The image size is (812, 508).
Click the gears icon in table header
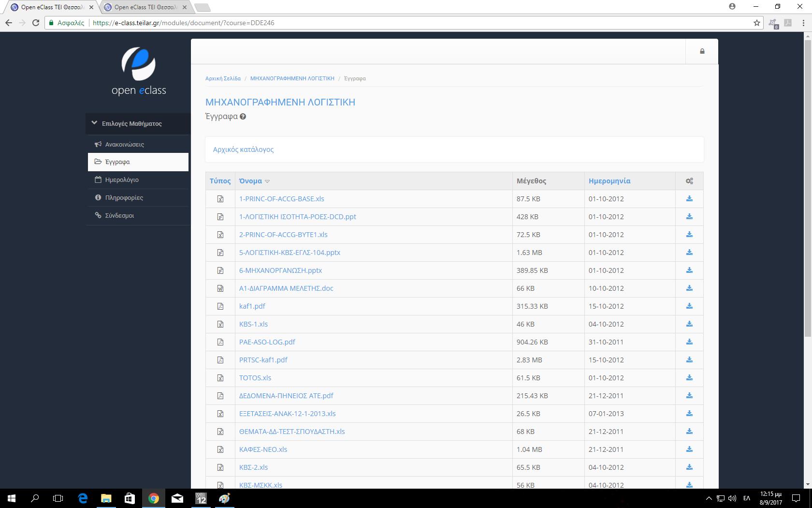point(689,181)
